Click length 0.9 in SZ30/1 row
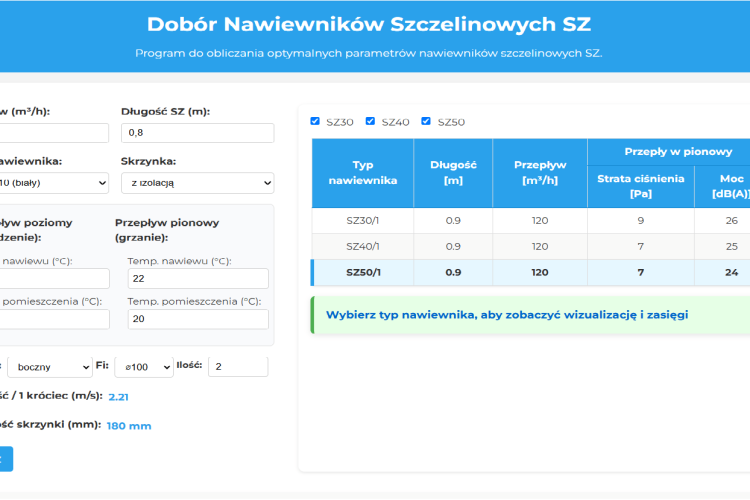 (453, 221)
